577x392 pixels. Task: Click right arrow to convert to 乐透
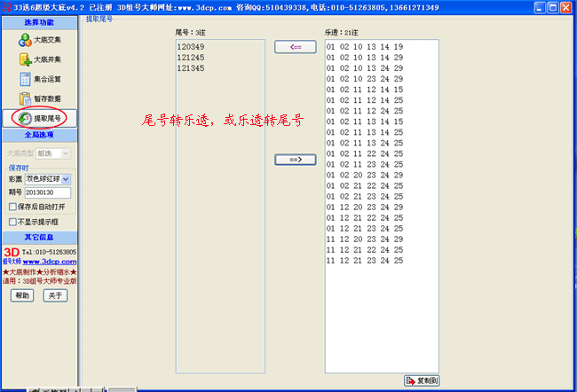click(x=295, y=160)
